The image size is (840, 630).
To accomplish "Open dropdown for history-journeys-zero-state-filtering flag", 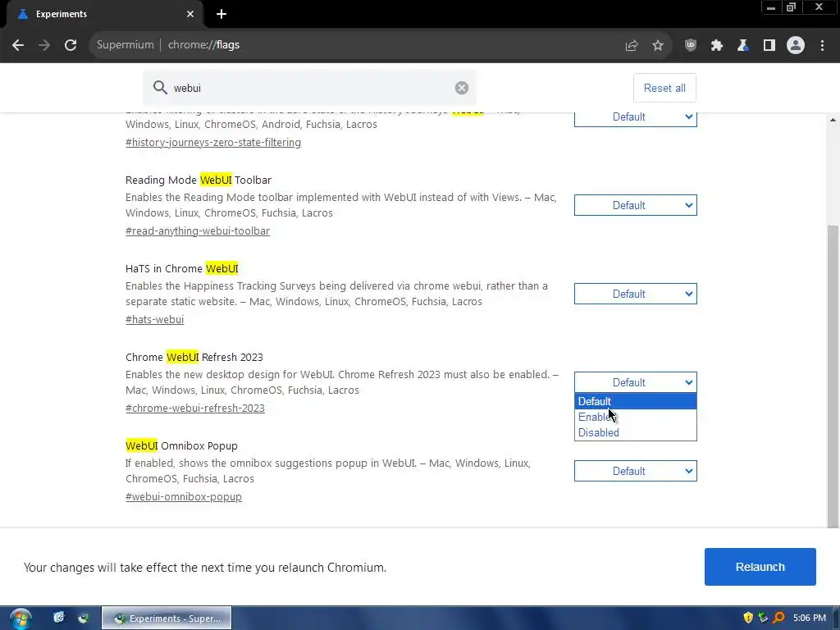I will pyautogui.click(x=636, y=118).
